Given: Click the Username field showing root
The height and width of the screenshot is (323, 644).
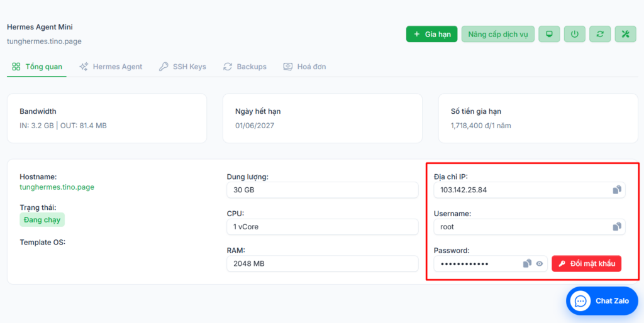Looking at the screenshot, I should (x=530, y=227).
